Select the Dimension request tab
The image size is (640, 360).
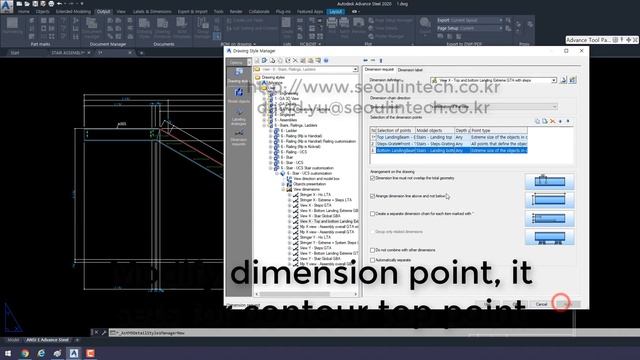tap(379, 69)
